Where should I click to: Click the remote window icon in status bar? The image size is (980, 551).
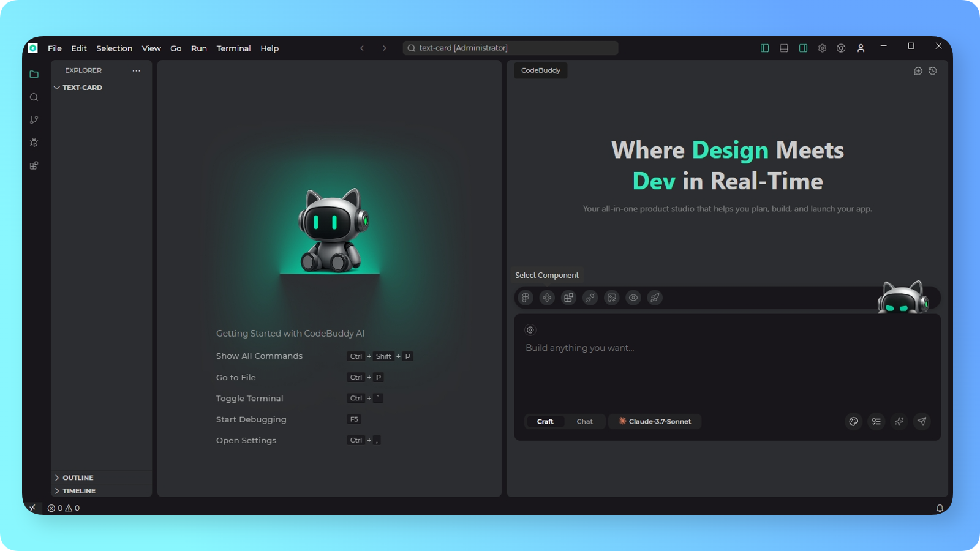pyautogui.click(x=32, y=508)
